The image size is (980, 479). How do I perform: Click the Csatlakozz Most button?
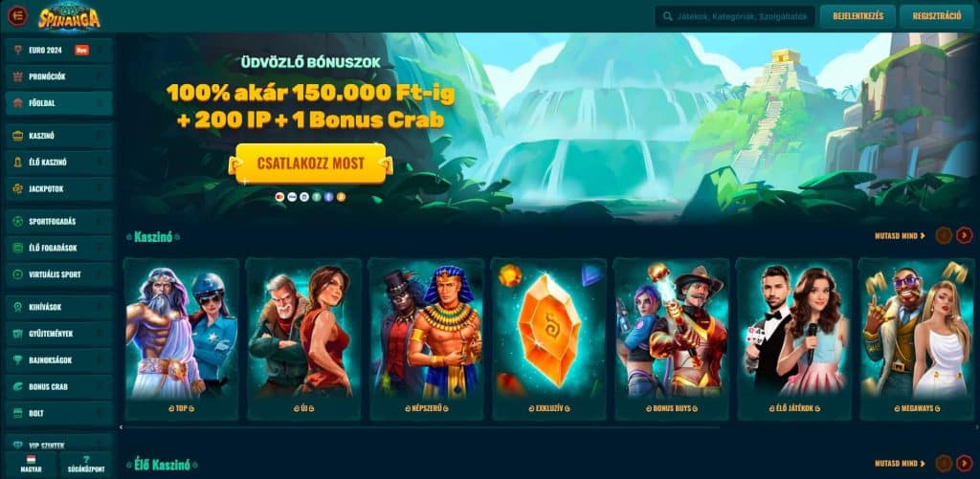click(x=311, y=163)
